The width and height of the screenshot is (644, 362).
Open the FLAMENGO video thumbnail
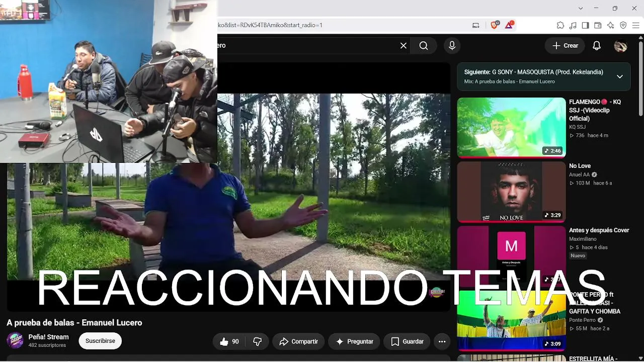click(511, 128)
